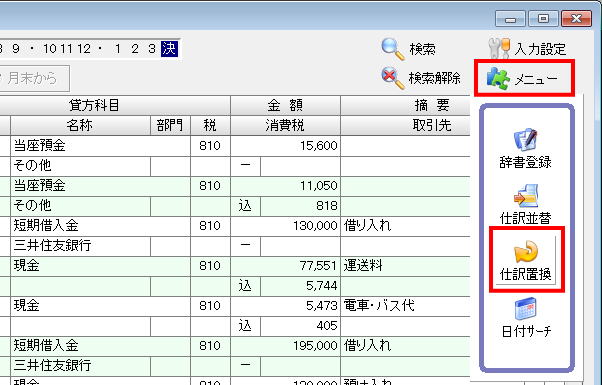Click the 月末から button
Screen dimensions: 602x385
pos(35,78)
